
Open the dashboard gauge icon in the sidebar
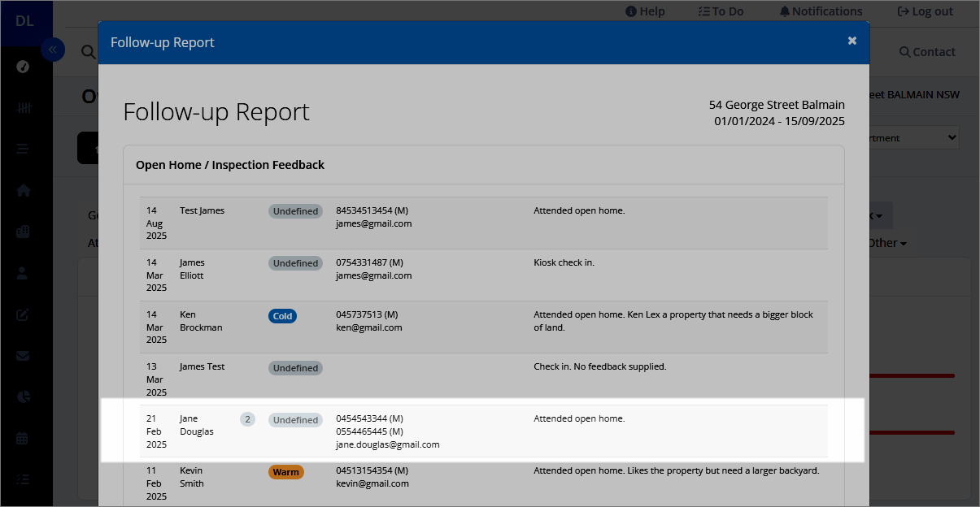tap(23, 67)
